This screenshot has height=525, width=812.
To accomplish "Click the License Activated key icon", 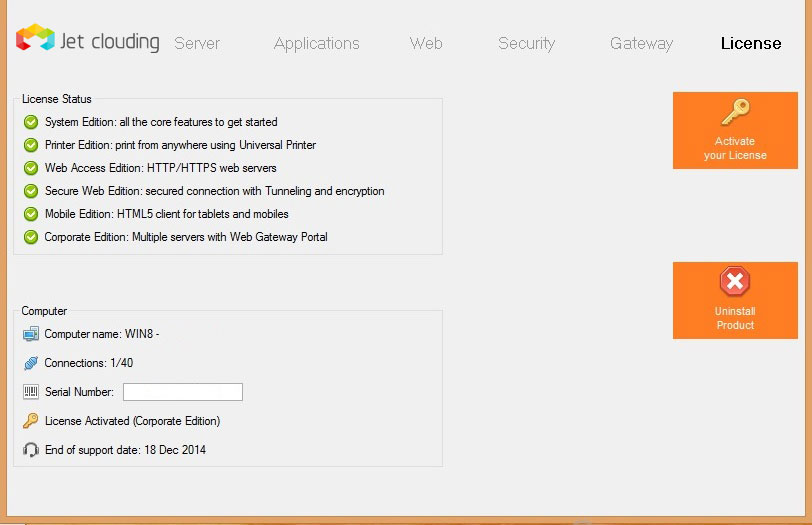I will (31, 421).
